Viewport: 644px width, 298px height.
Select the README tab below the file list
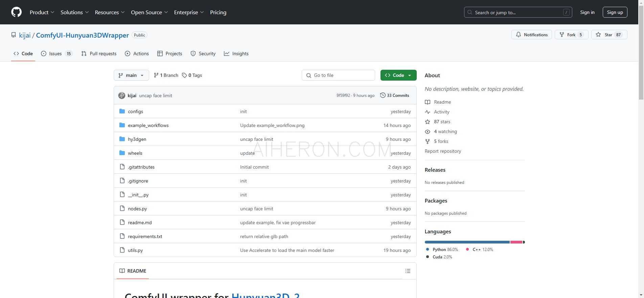coord(133,271)
